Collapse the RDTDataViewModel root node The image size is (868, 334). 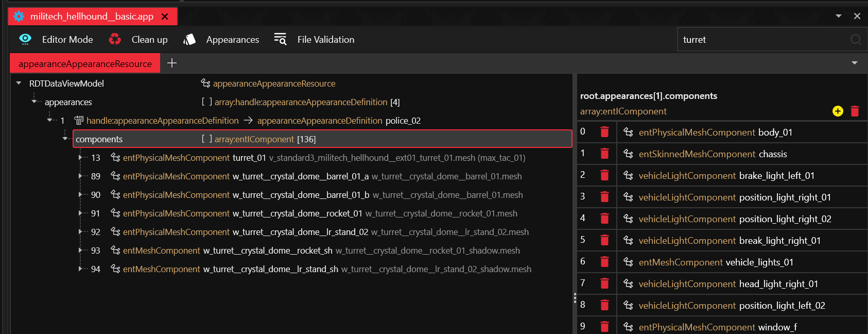(x=19, y=83)
